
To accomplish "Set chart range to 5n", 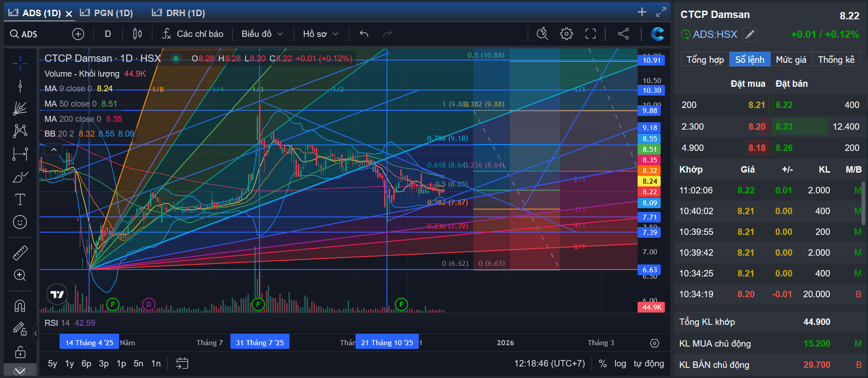I will click(139, 364).
